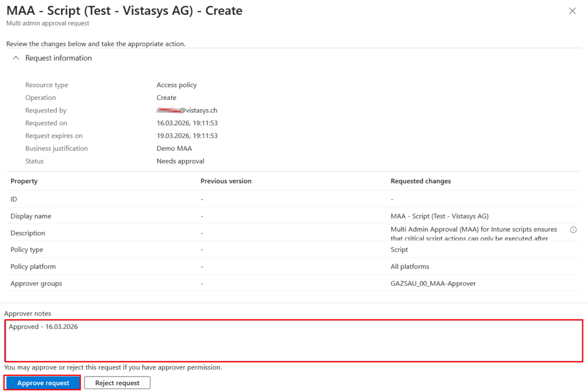Select the Script policy type value
The height and width of the screenshot is (392, 588).
(x=399, y=249)
